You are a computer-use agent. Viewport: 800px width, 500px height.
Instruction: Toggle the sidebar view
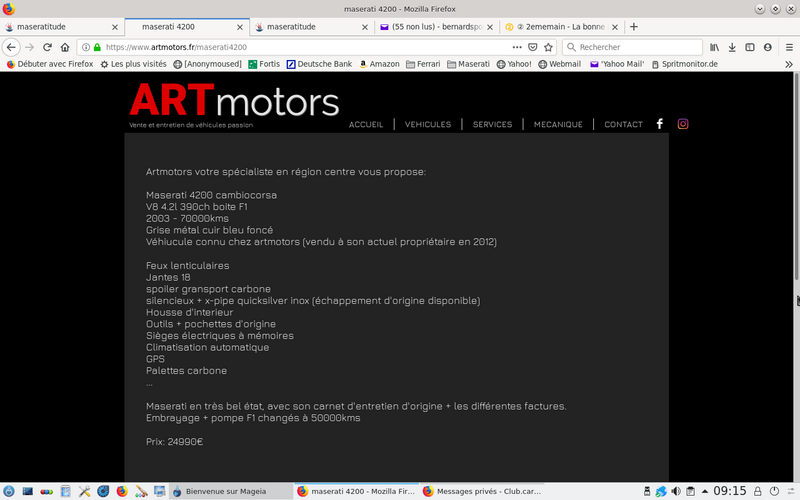749,47
